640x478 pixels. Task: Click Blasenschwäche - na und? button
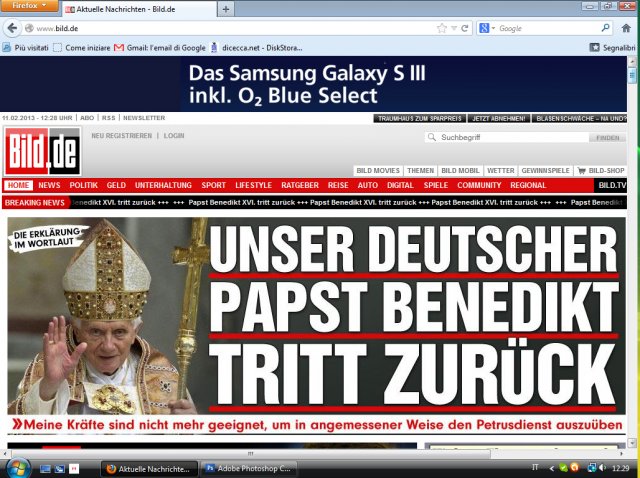pos(580,118)
